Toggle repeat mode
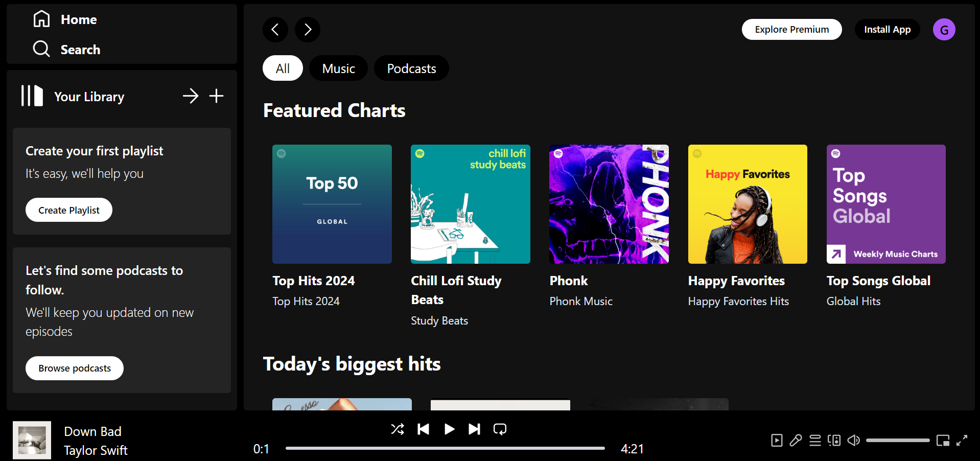Image resolution: width=980 pixels, height=461 pixels. click(x=500, y=429)
